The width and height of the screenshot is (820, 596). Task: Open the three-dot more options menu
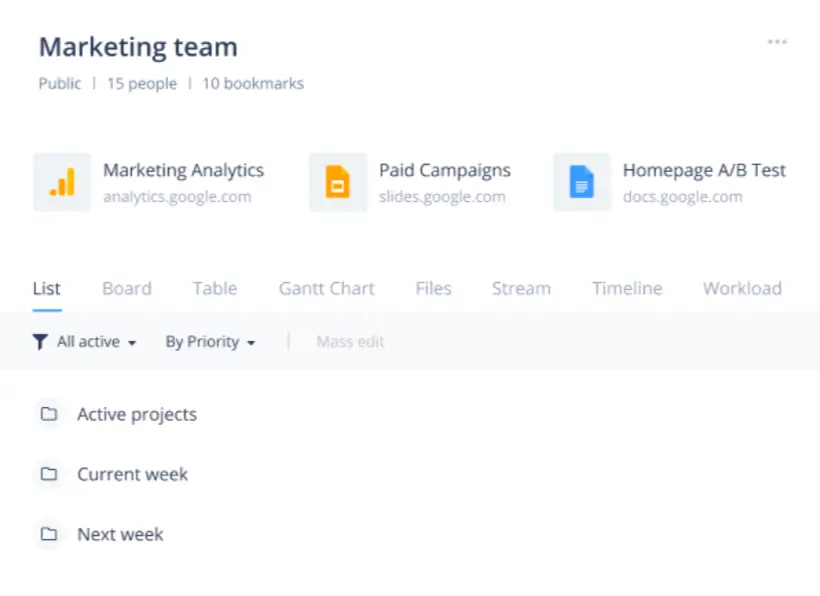coord(777,42)
